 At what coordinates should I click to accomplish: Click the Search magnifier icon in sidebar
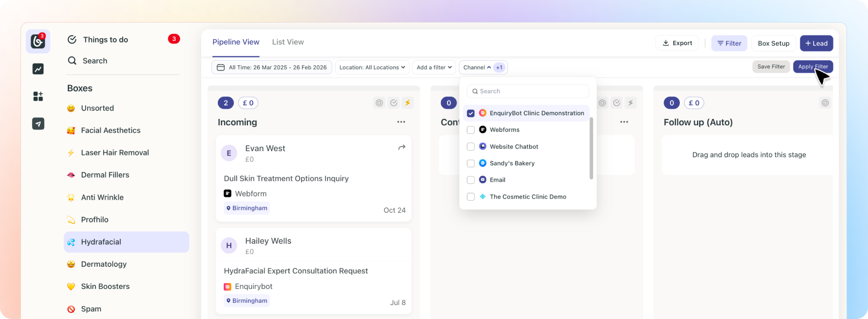click(72, 61)
